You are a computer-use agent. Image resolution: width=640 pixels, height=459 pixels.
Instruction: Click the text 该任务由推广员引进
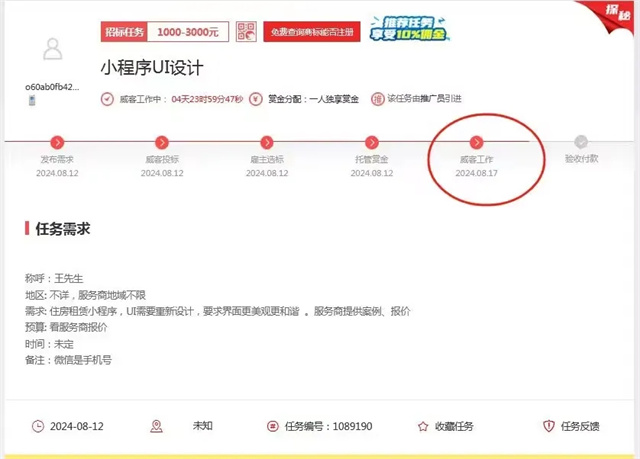pos(424,99)
